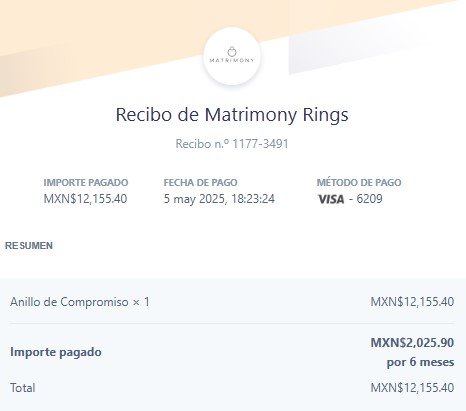This screenshot has height=411, width=466.
Task: Select the payment date 5 may 2025, 18:23:24
Action: coord(219,199)
